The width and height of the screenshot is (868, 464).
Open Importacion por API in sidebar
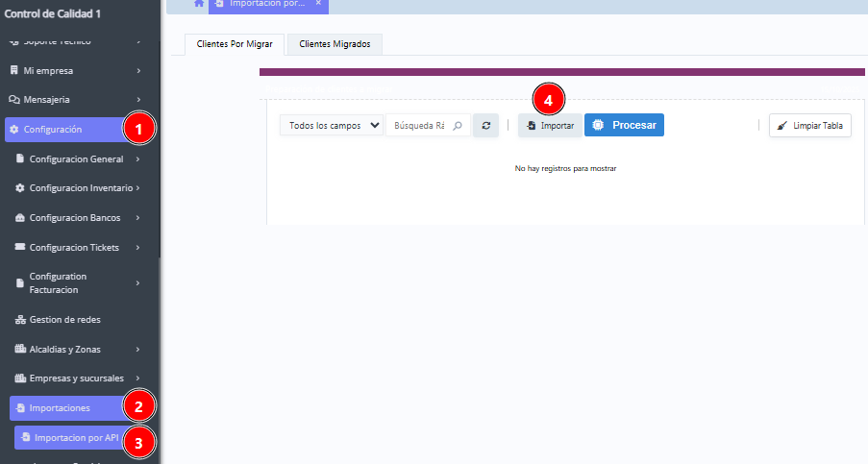click(75, 438)
